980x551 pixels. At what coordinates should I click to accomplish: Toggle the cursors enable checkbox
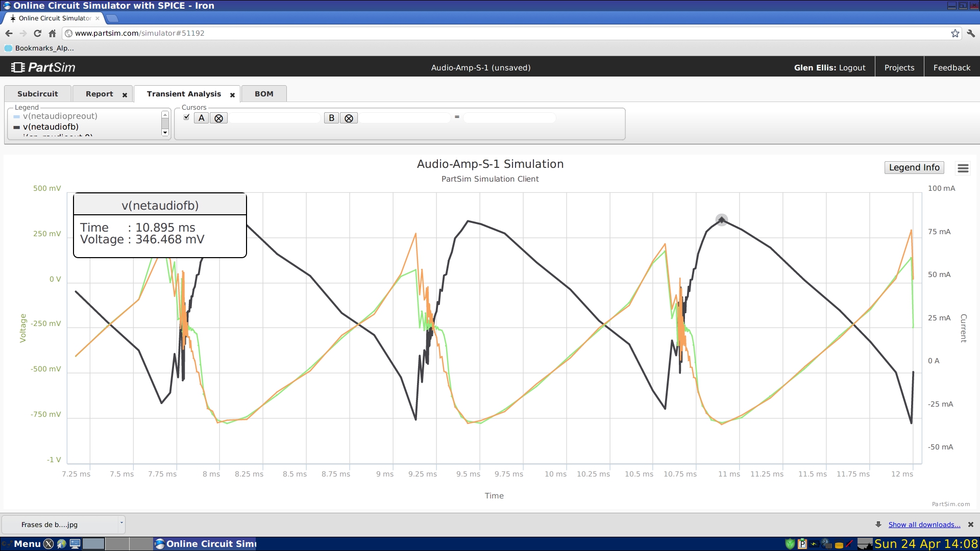click(186, 117)
